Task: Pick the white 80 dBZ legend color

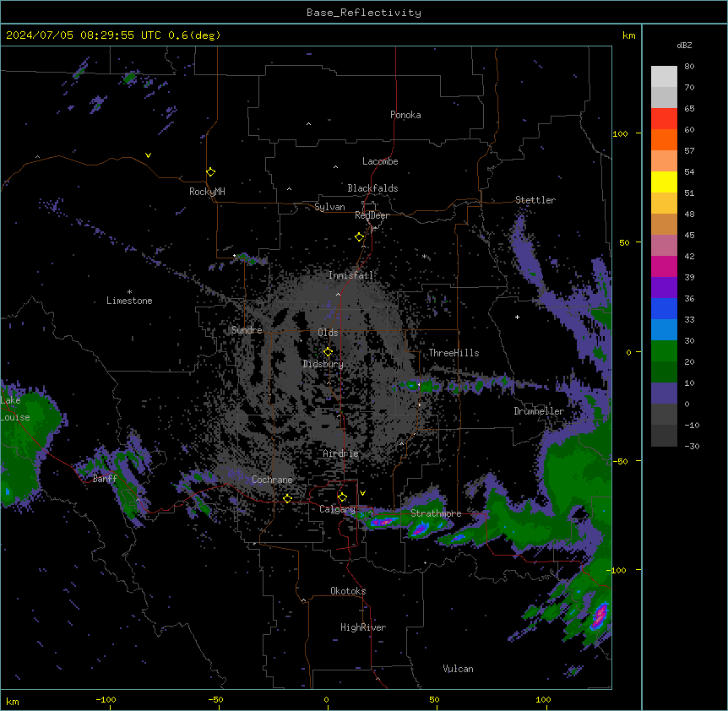Action: (664, 77)
